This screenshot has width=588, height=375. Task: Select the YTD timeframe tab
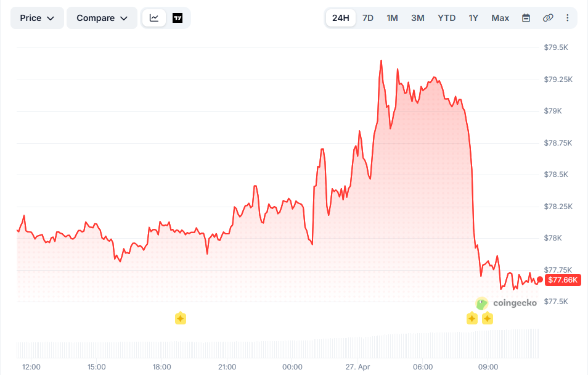446,18
